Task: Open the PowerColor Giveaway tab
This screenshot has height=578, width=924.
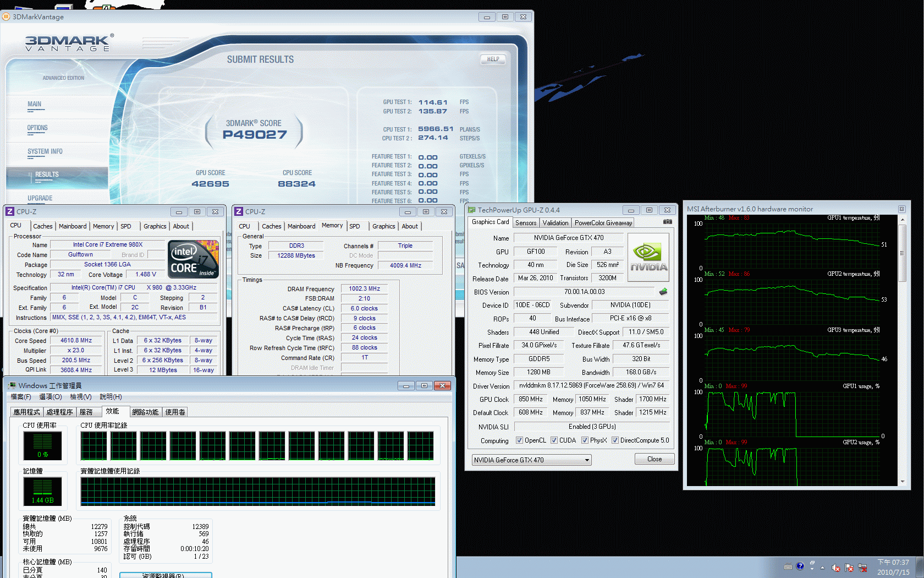Action: click(x=603, y=223)
